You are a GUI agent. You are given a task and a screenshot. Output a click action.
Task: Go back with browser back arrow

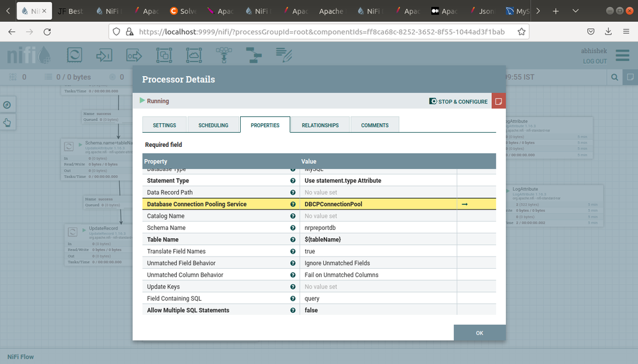(11, 32)
